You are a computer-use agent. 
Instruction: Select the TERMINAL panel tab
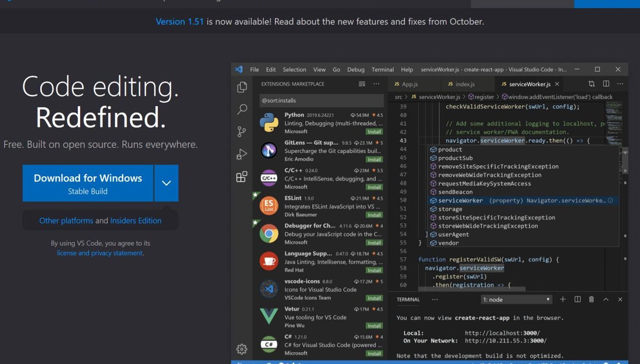point(408,300)
